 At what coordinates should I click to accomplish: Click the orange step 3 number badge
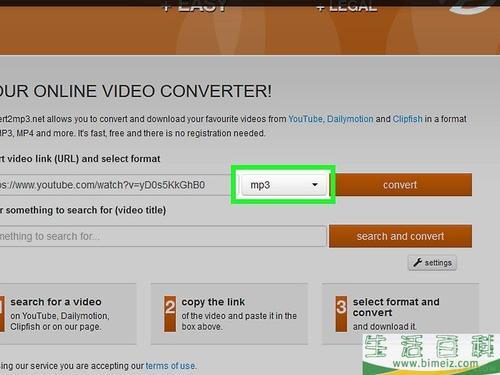click(341, 314)
